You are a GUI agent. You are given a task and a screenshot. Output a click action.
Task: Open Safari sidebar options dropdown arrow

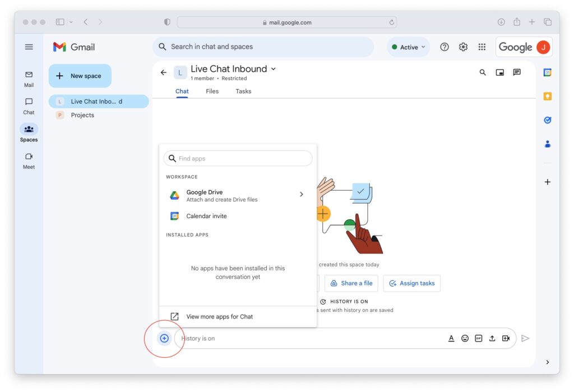tap(71, 22)
